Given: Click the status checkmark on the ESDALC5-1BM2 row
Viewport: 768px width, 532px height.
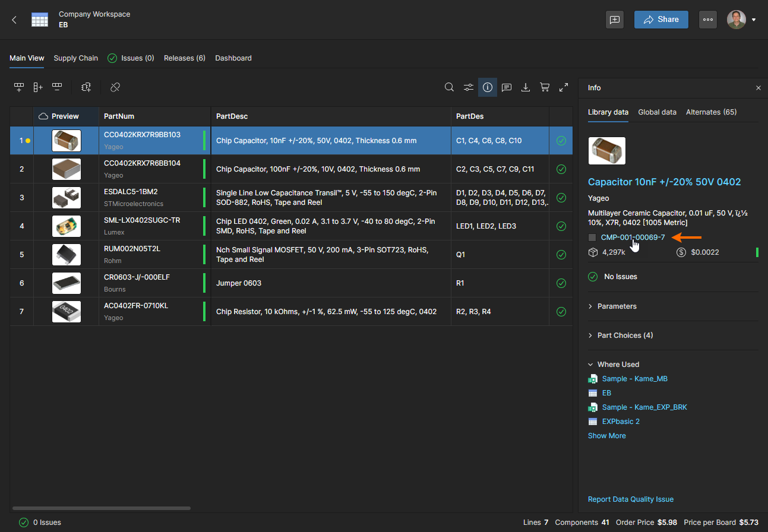Looking at the screenshot, I should click(561, 198).
